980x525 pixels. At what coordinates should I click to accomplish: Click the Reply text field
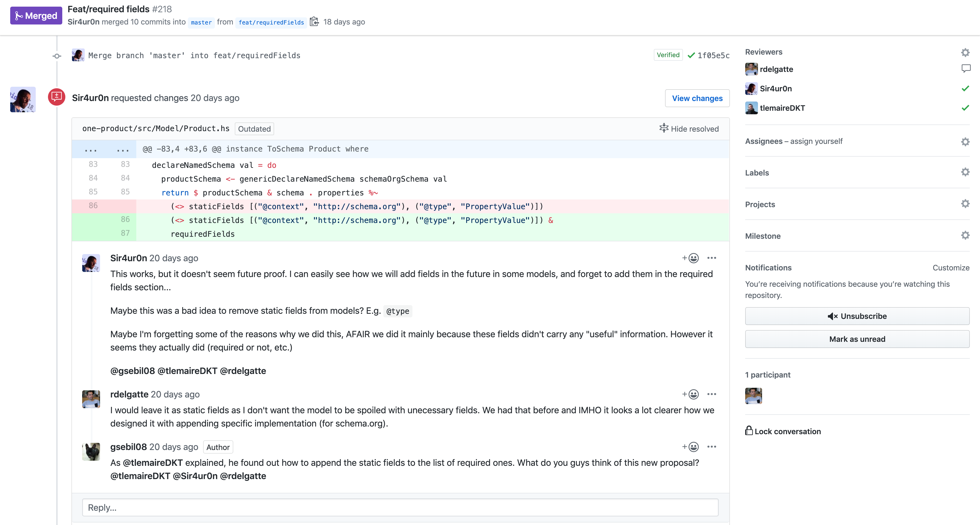point(400,507)
